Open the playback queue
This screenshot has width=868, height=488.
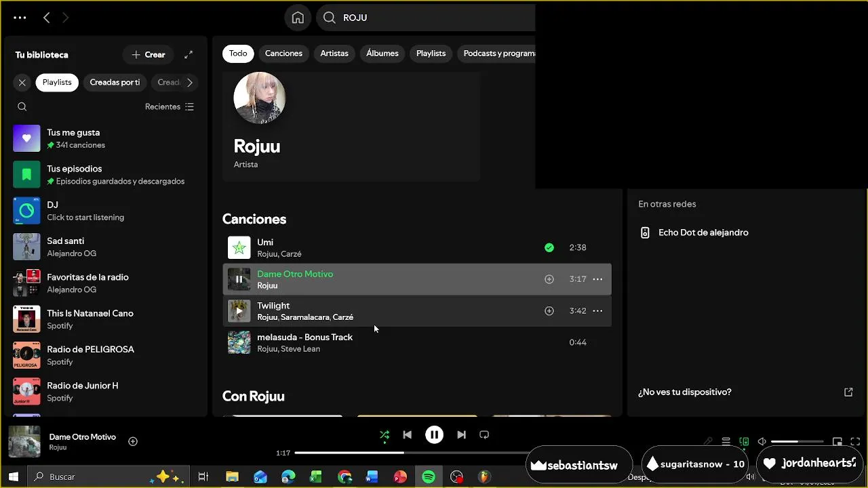tap(726, 441)
